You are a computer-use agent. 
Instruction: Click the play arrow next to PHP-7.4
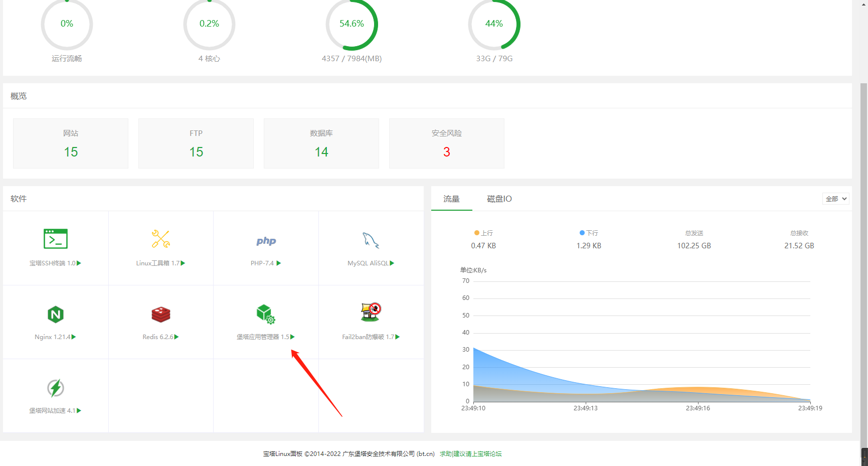279,263
